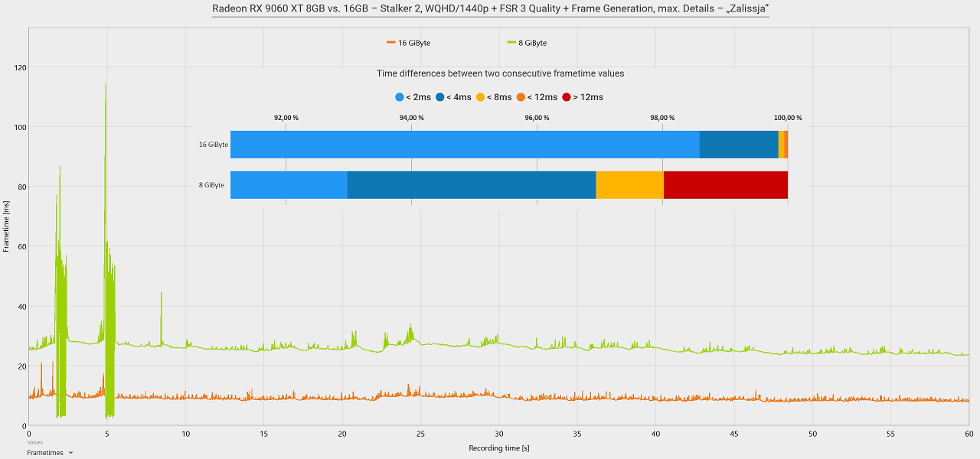This screenshot has height=459, width=980.
Task: Click the 'Values' label above the dropdown
Action: tap(34, 442)
